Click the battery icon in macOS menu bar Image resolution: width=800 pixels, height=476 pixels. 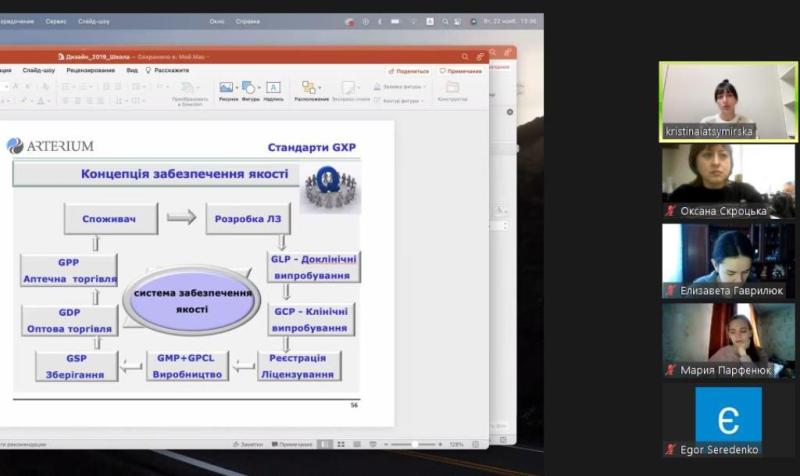395,21
